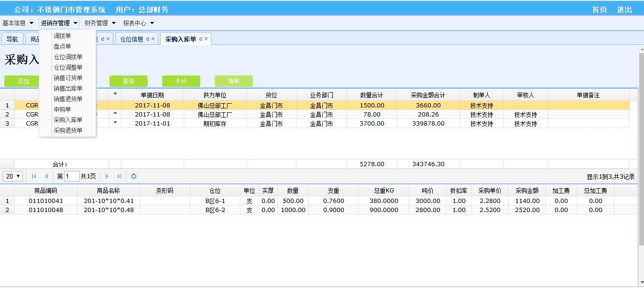The image size is (644, 288).
Task: Click the next page arrow
Action: pyautogui.click(x=107, y=176)
